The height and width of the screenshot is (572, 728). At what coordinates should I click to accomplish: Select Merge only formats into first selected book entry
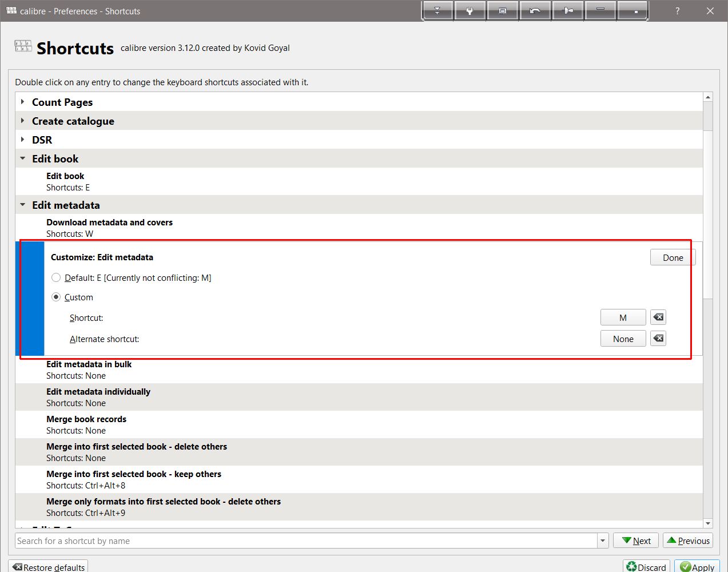[x=359, y=507]
